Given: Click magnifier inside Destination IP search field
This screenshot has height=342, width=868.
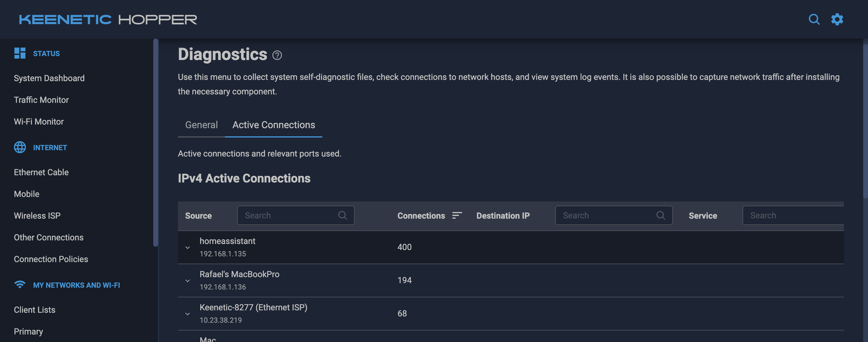Looking at the screenshot, I should point(661,215).
